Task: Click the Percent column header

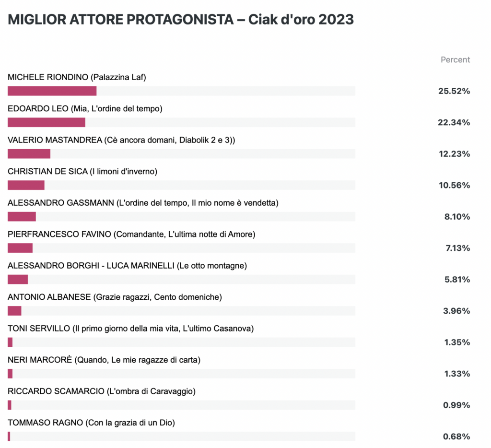Action: point(455,59)
